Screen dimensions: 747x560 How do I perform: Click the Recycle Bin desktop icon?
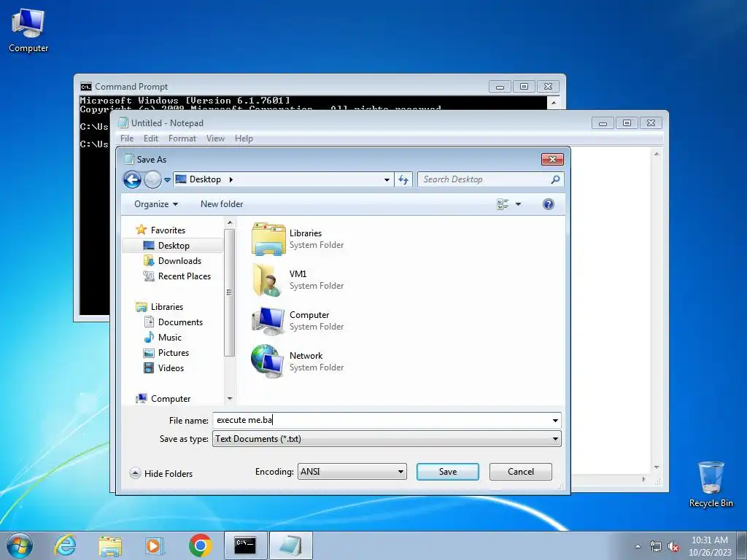(x=711, y=484)
